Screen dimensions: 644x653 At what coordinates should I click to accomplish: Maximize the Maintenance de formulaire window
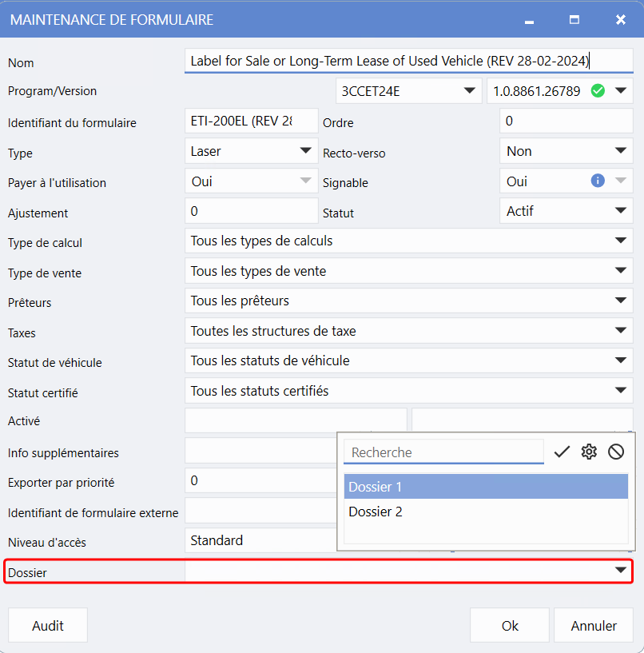pyautogui.click(x=574, y=20)
